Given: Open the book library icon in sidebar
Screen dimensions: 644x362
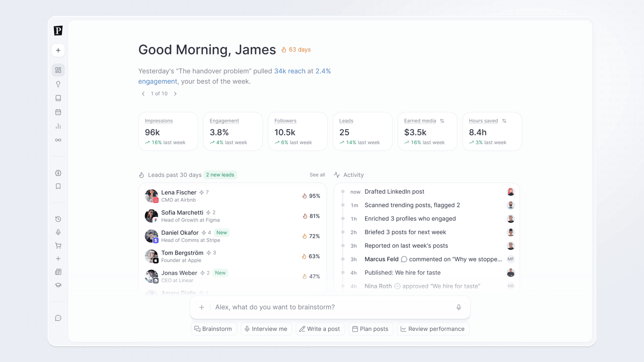Looking at the screenshot, I should click(x=58, y=98).
